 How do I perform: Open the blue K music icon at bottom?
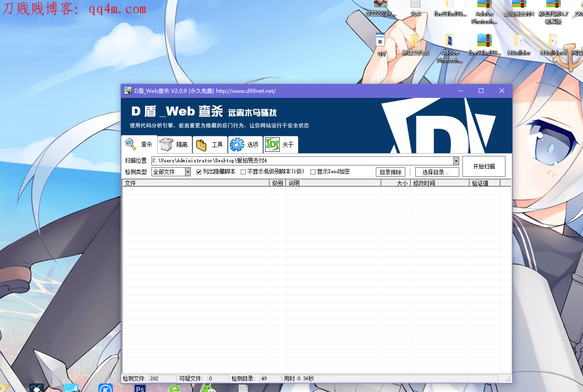click(106, 388)
